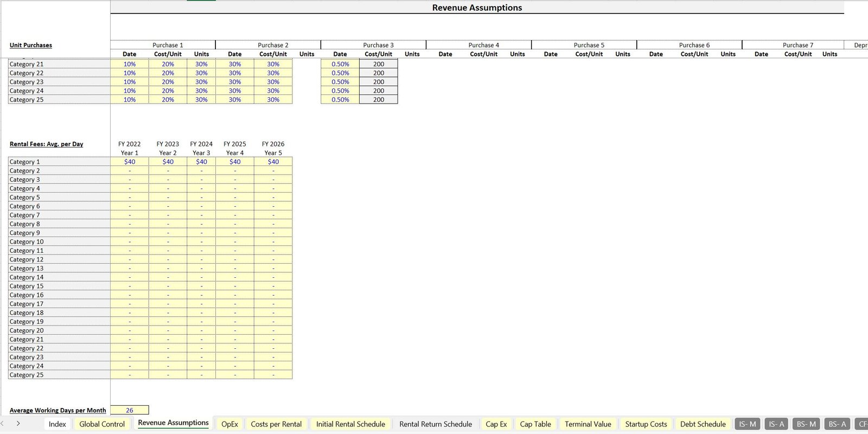Open the BS- A sheet tab

(x=837, y=424)
